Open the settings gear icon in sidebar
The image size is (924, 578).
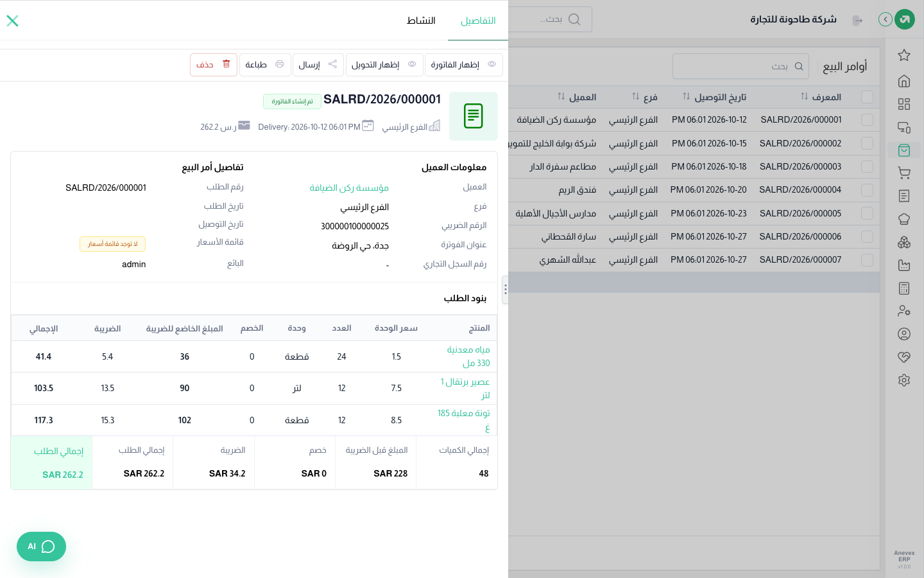pyautogui.click(x=904, y=380)
